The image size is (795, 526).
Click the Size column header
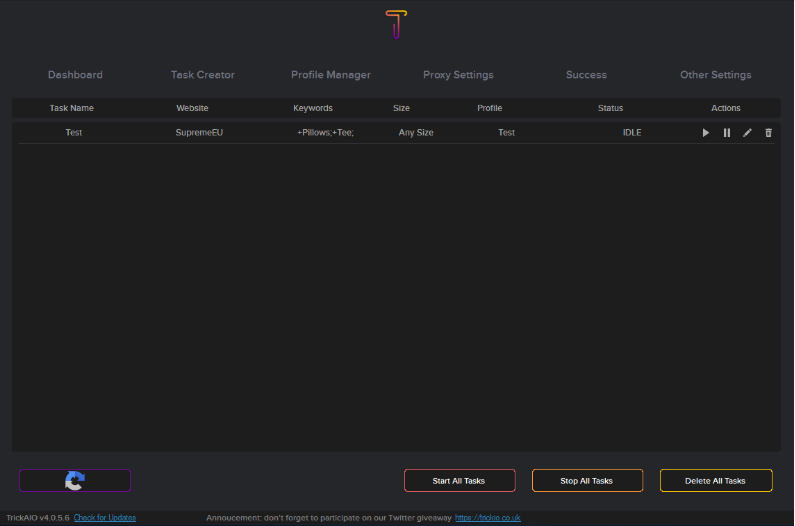tap(401, 108)
